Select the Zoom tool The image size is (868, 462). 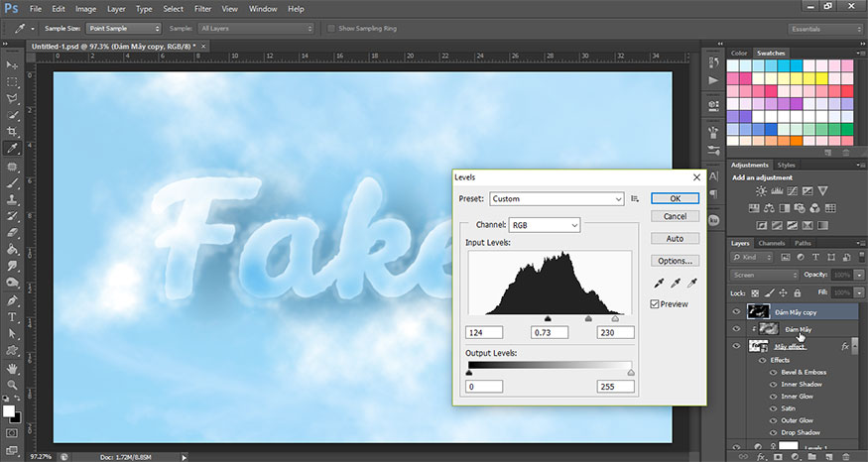tap(12, 385)
